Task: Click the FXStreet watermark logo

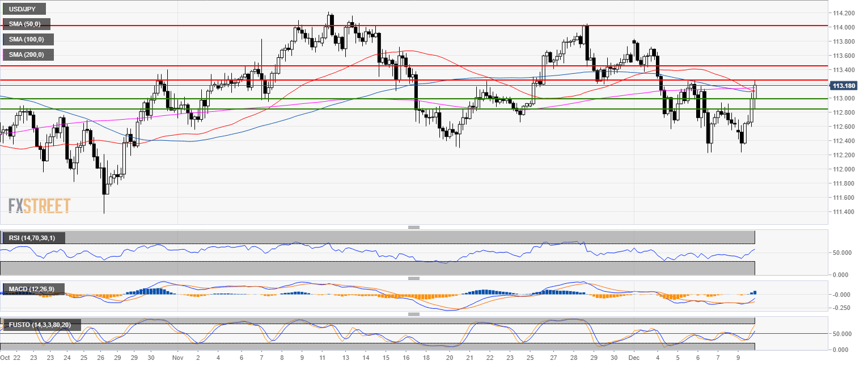Action: 40,205
